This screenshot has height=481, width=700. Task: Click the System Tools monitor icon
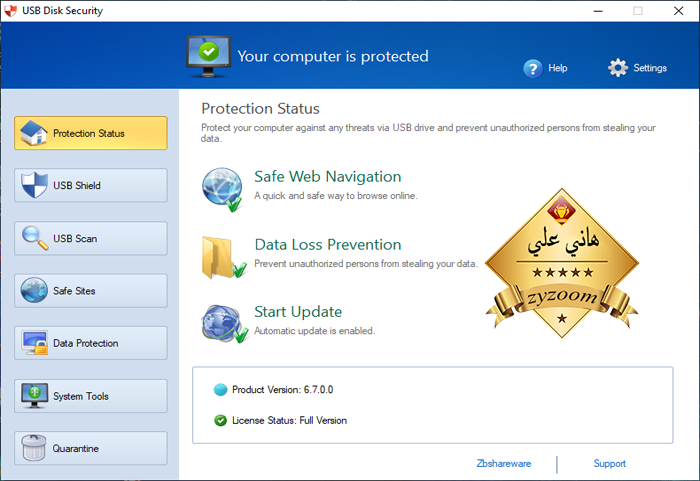tap(34, 396)
